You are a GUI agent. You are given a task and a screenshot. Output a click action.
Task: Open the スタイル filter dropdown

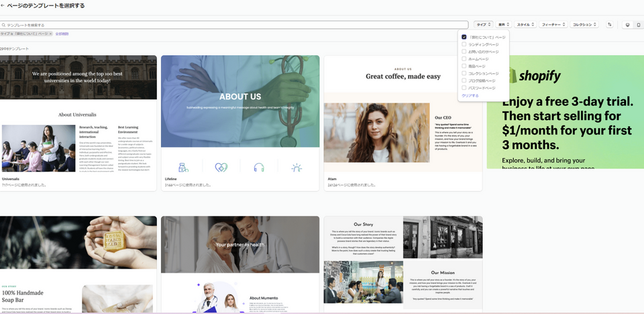pyautogui.click(x=525, y=25)
